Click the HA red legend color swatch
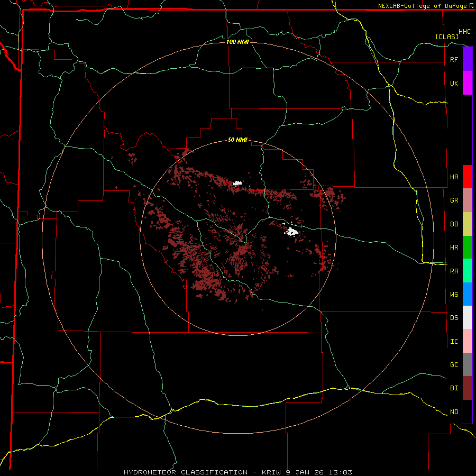The width and height of the screenshot is (476, 476). coord(467,177)
